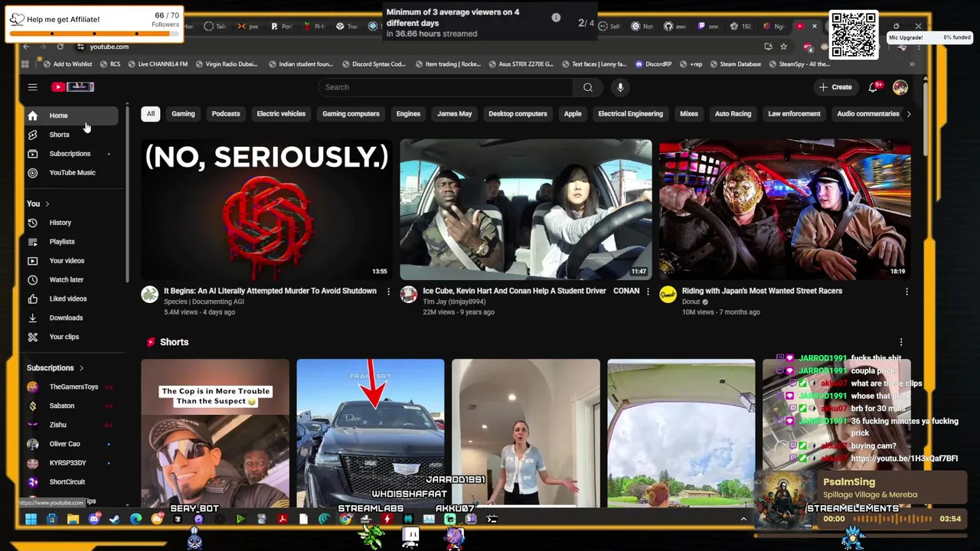The height and width of the screenshot is (551, 980).
Task: Open YouTube Music from the sidebar
Action: tap(70, 173)
